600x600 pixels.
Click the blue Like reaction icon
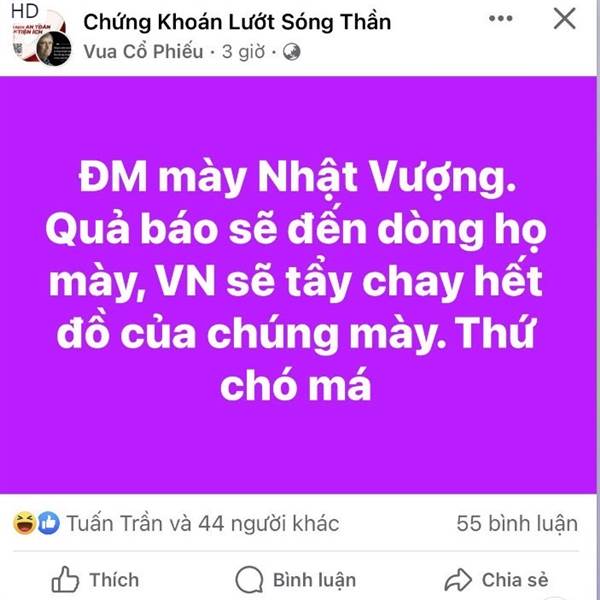pos(48,523)
